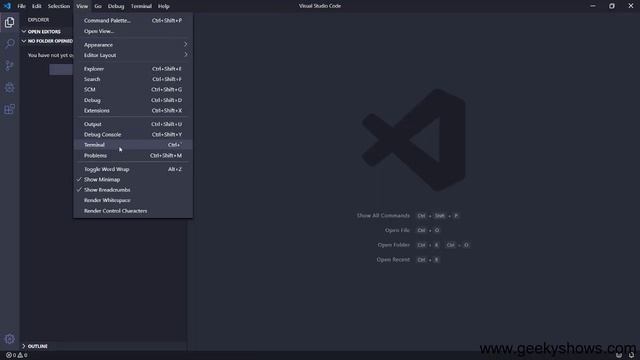The image size is (640, 360).
Task: Open the Search activity bar icon
Action: click(9, 44)
